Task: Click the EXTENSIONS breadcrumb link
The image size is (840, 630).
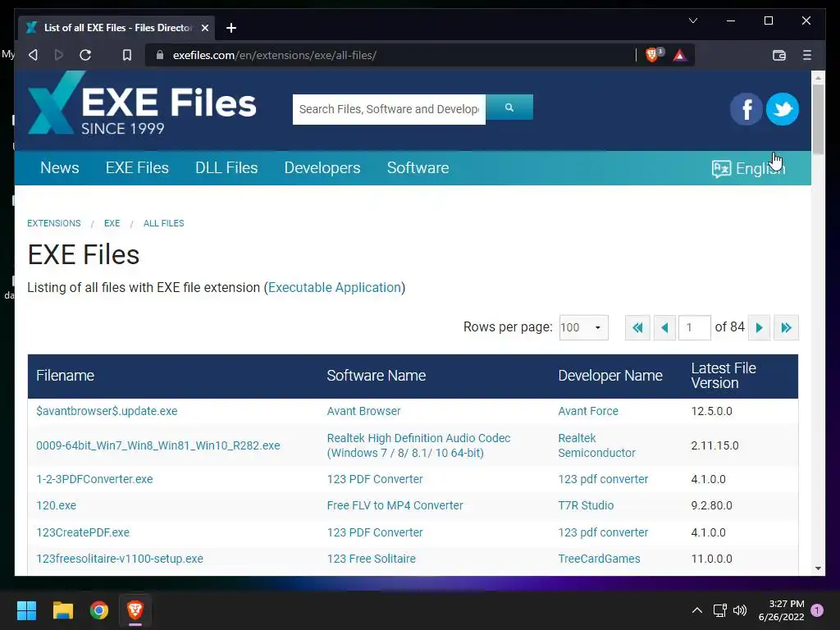Action: [54, 223]
